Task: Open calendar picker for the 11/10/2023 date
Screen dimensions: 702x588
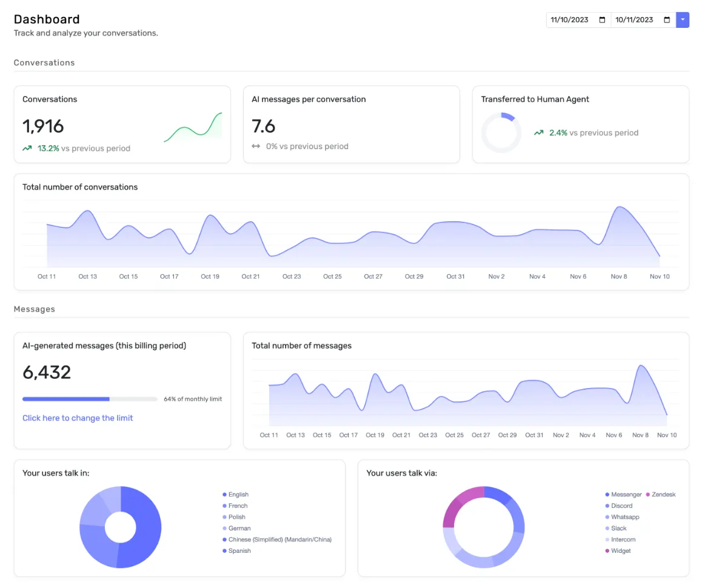Action: pos(602,20)
